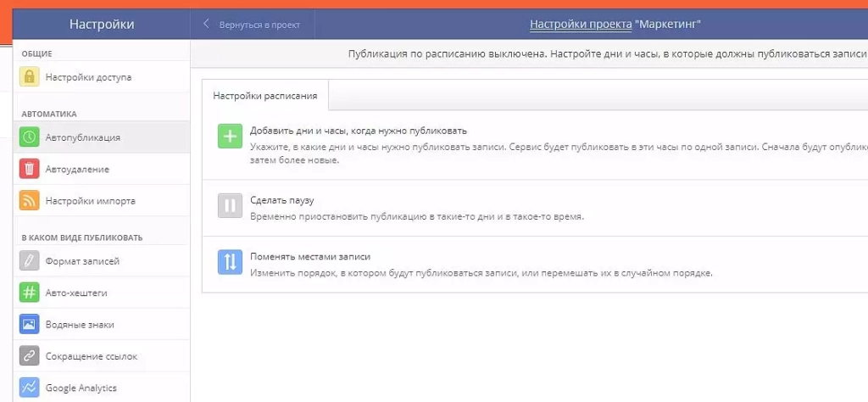Click the yellow lock icon for Настройки доступа

[x=30, y=76]
